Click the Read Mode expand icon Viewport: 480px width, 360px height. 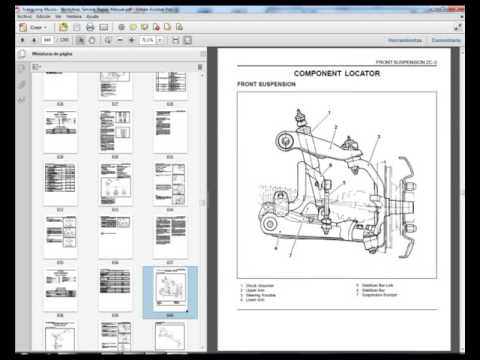(x=458, y=27)
